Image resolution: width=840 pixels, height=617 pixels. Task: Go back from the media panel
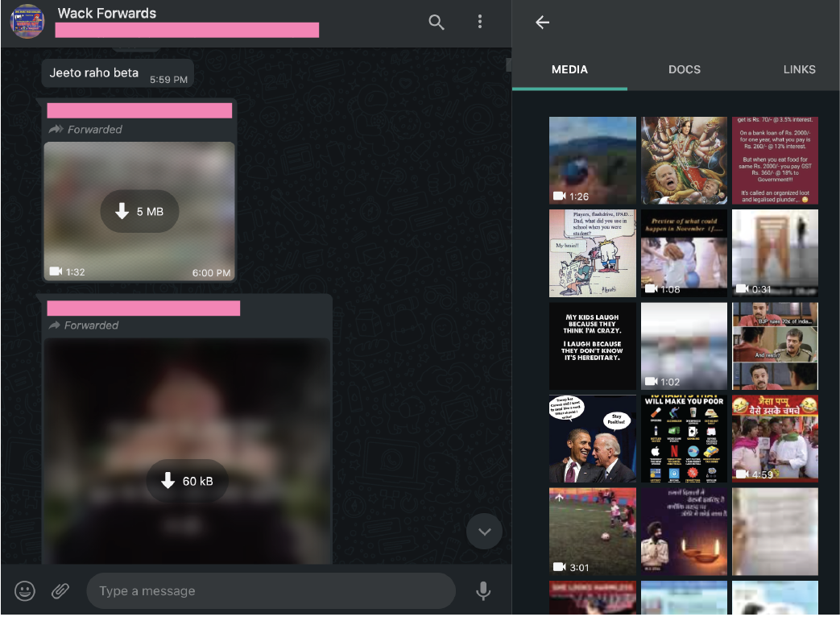[x=542, y=22]
